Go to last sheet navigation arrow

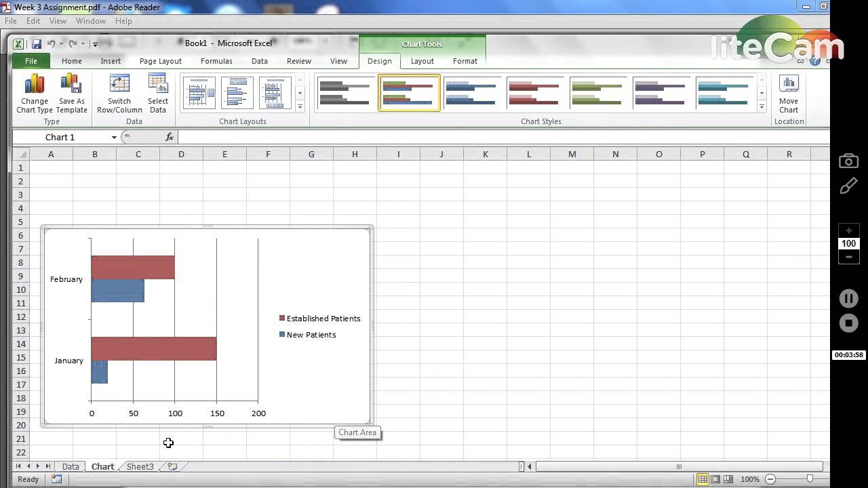tap(48, 466)
